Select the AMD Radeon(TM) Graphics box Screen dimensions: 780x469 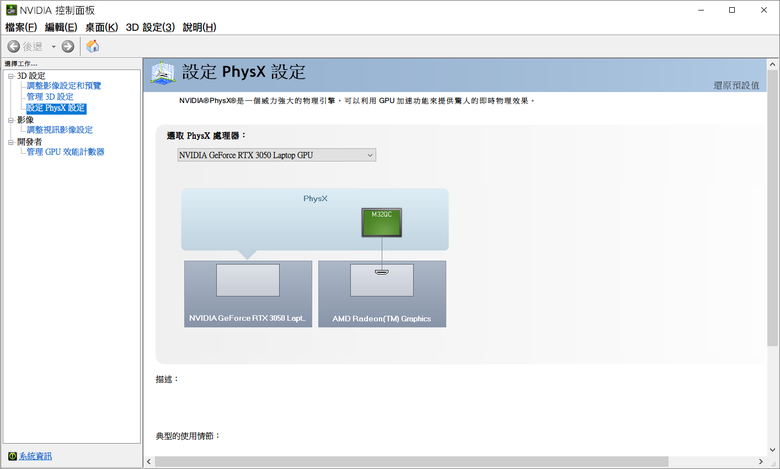tap(382, 294)
